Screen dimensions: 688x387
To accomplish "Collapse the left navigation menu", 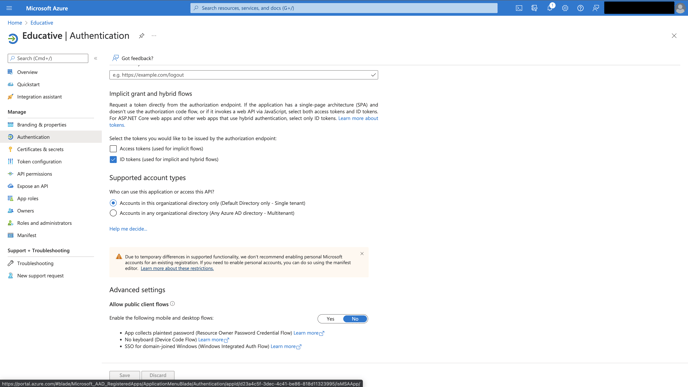I will point(95,58).
